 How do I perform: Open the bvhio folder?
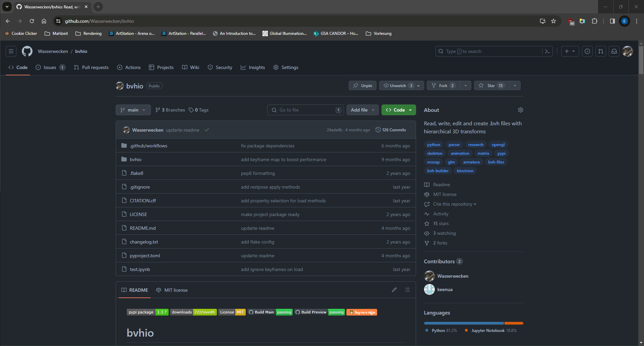pos(135,159)
